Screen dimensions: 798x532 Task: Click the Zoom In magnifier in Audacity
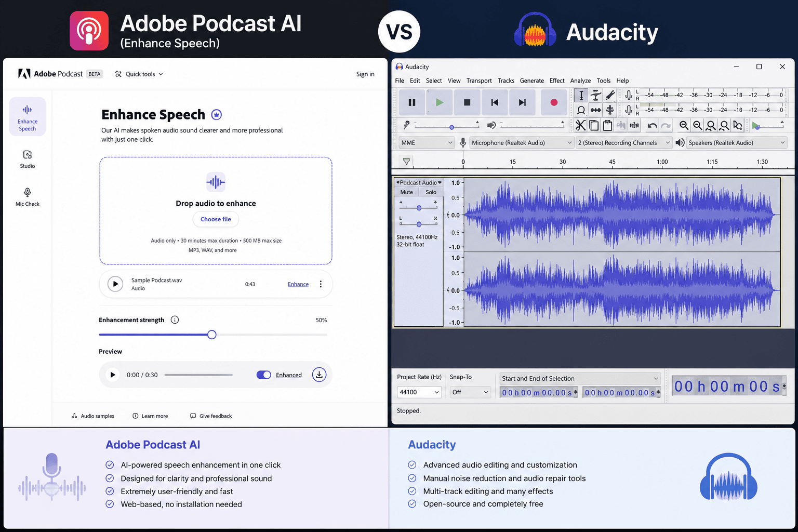684,125
